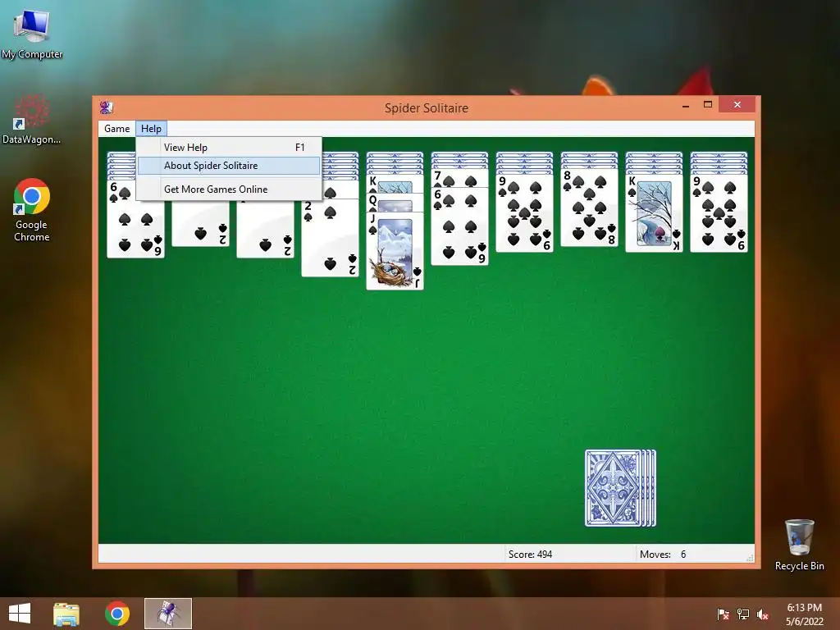Select the Queen of spades card
The width and height of the screenshot is (840, 630).
click(x=395, y=202)
